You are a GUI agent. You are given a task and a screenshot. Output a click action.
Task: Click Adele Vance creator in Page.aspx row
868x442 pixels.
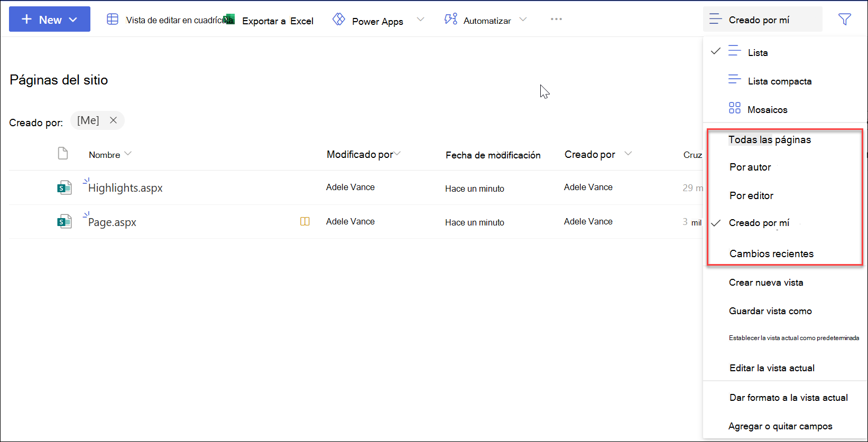[x=588, y=222]
